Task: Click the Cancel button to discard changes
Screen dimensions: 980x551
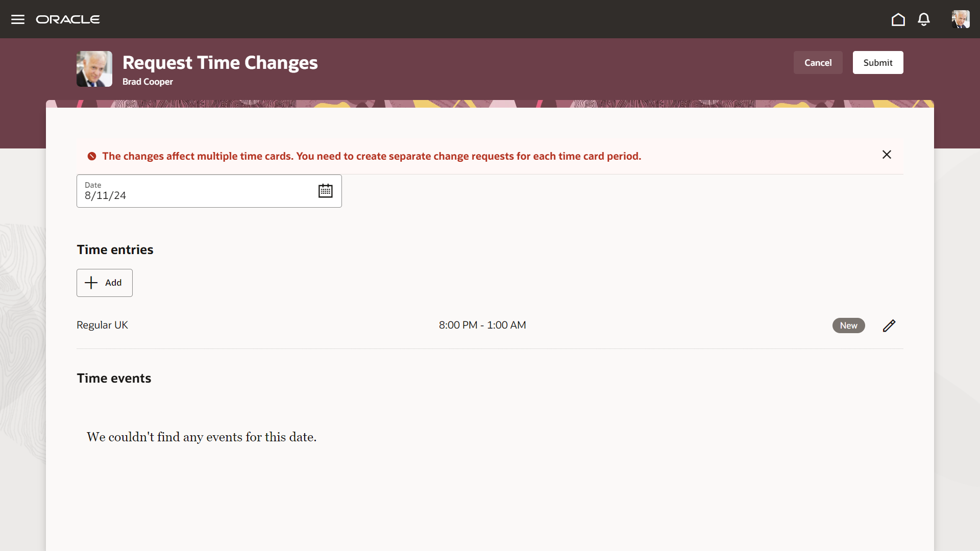Action: [x=818, y=62]
